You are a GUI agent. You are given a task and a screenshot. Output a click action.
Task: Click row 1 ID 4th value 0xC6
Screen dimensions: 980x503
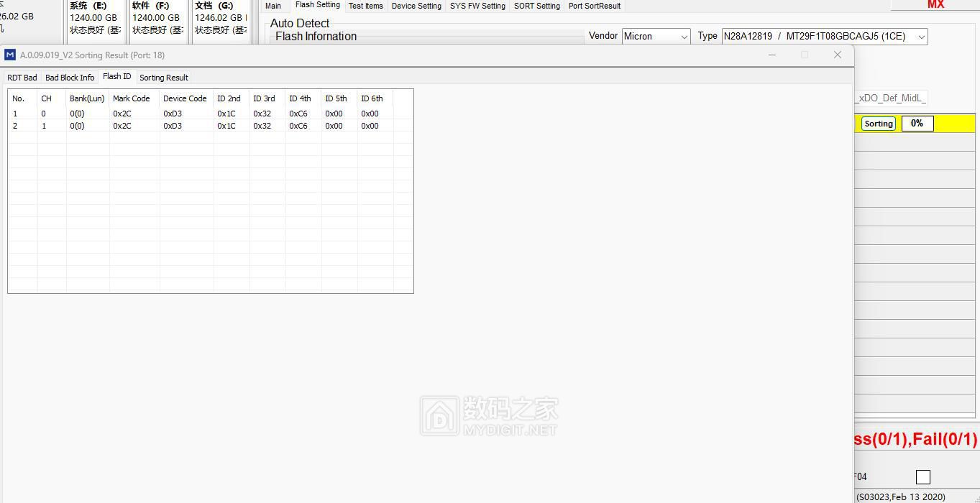pos(303,114)
